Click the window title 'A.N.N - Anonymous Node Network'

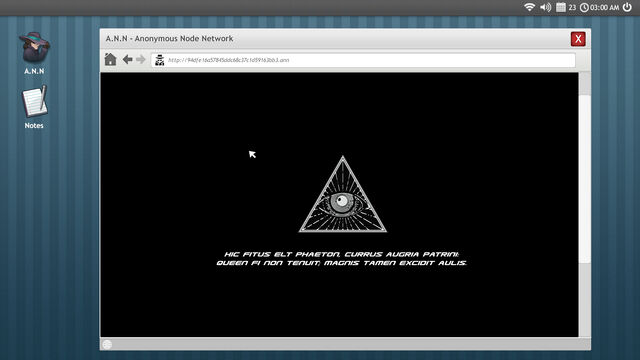pyautogui.click(x=169, y=38)
